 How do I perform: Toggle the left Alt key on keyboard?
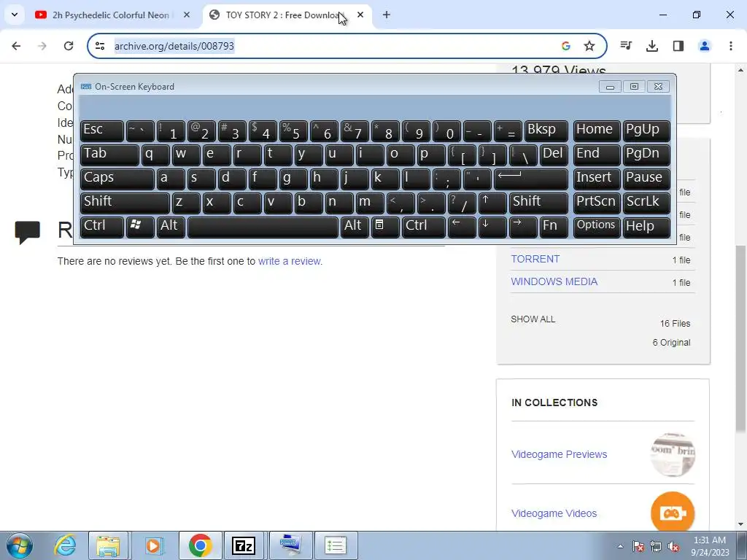click(x=171, y=226)
